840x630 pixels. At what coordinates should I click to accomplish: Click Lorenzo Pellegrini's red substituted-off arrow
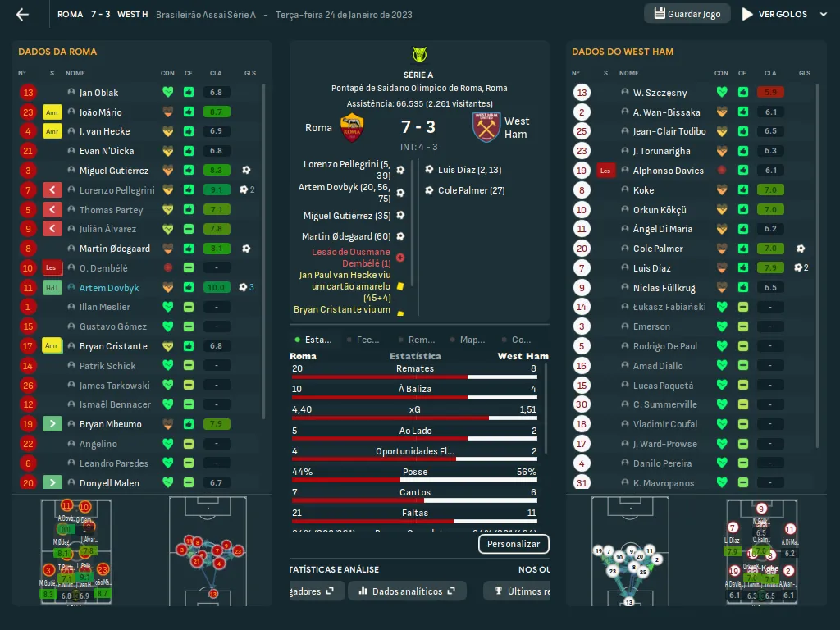52,190
